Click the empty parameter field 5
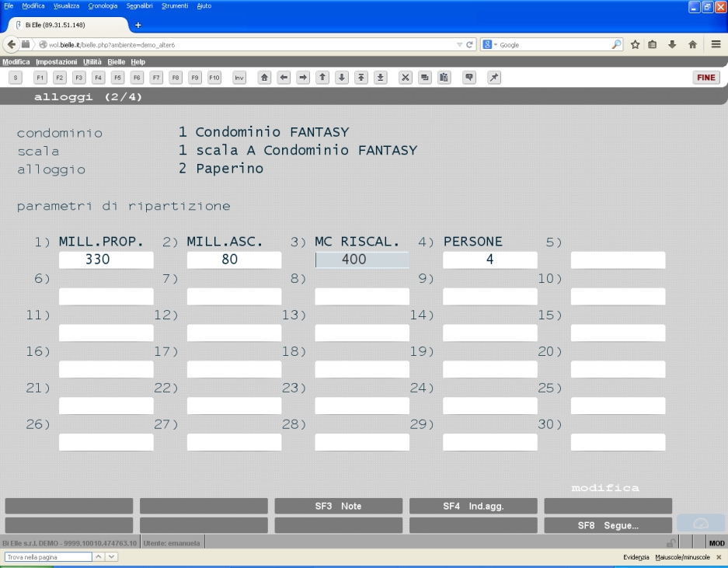728x568 pixels. [x=618, y=260]
